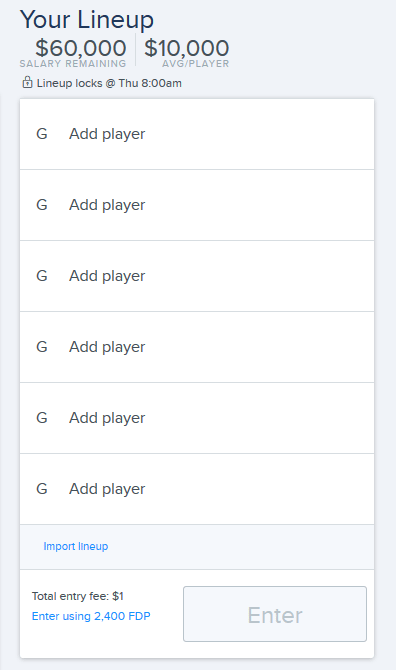Select Add player in the third guard row

107,276
